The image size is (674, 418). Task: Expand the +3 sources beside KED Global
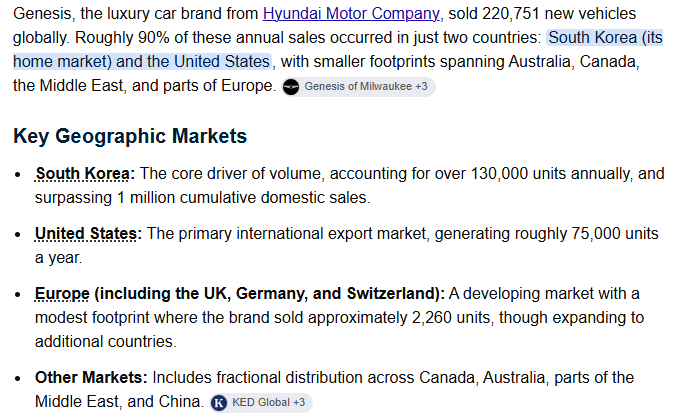tap(298, 403)
